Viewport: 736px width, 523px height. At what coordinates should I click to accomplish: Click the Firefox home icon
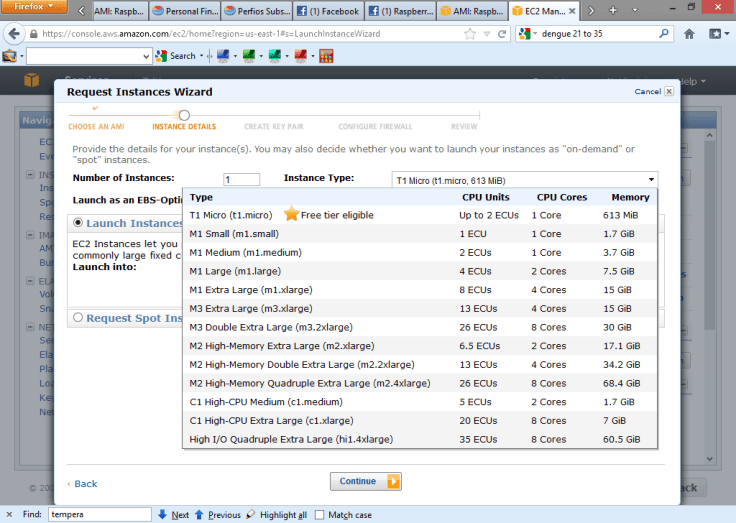(689, 33)
